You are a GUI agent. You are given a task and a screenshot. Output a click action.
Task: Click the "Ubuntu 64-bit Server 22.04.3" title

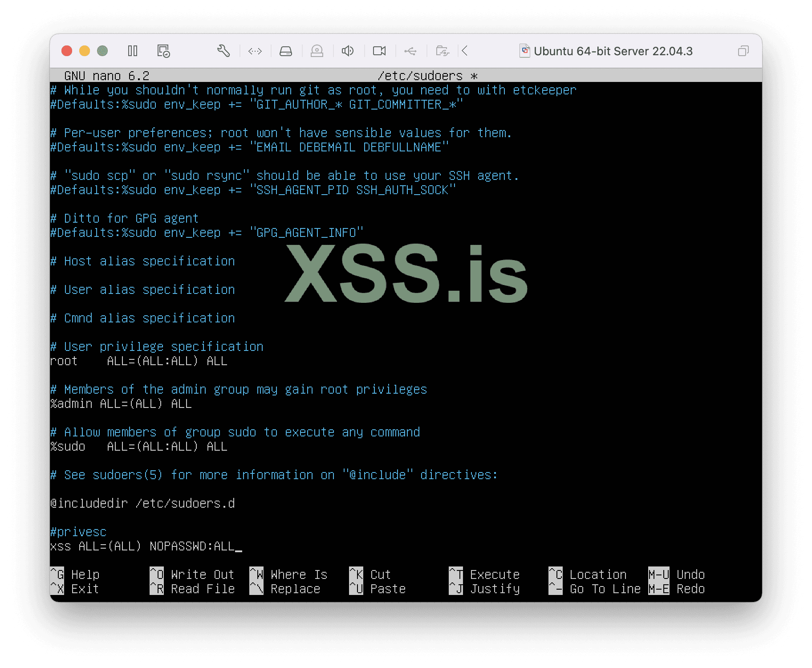tap(613, 51)
